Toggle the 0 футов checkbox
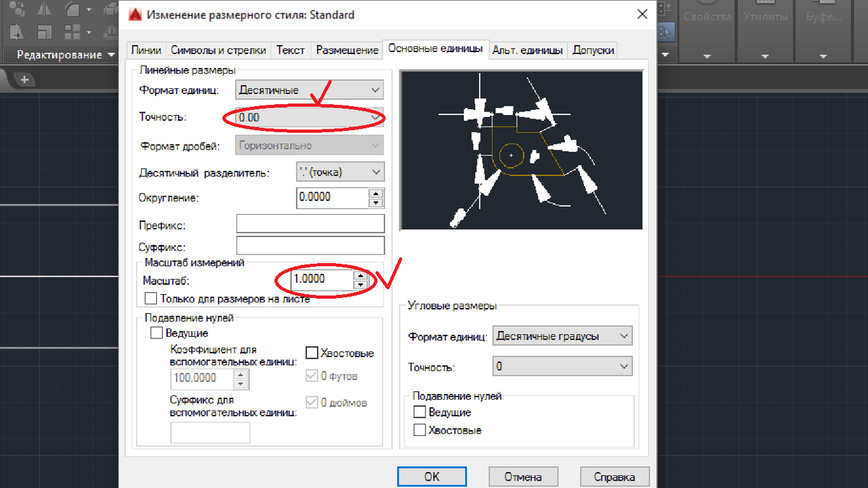868x488 pixels. click(x=312, y=376)
